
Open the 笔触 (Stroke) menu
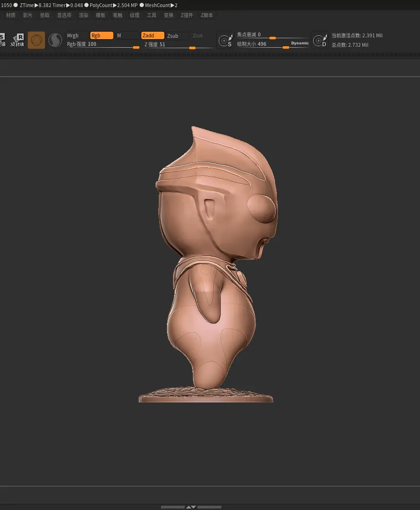(118, 15)
